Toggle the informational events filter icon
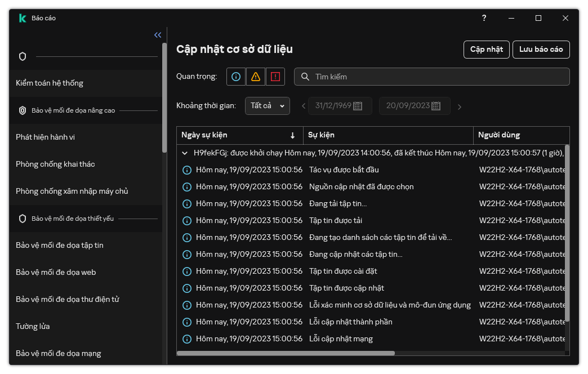 pyautogui.click(x=236, y=77)
